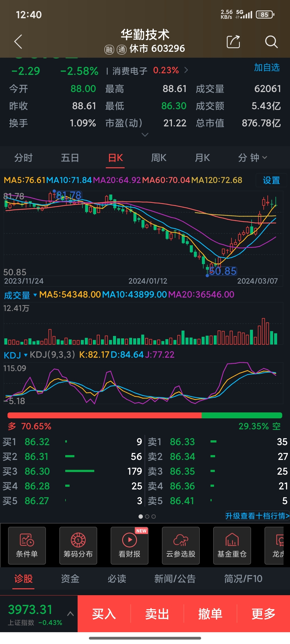Tap the 多空 long-short ratio bar

click(145, 415)
